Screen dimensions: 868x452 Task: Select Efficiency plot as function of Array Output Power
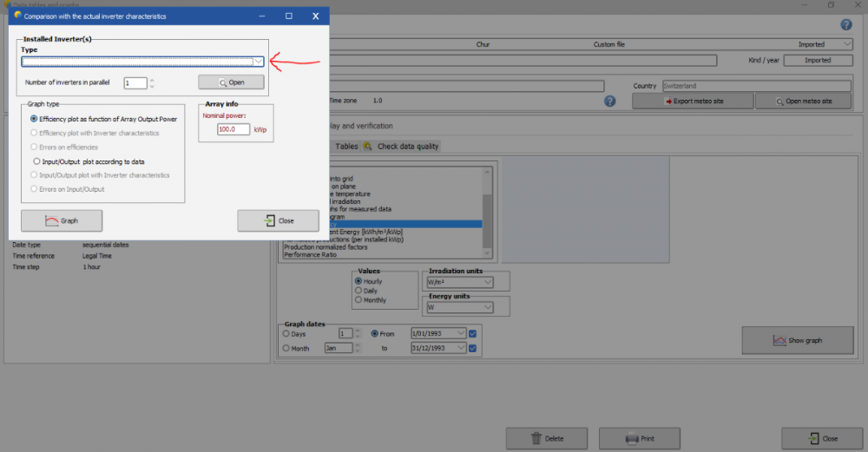point(34,119)
